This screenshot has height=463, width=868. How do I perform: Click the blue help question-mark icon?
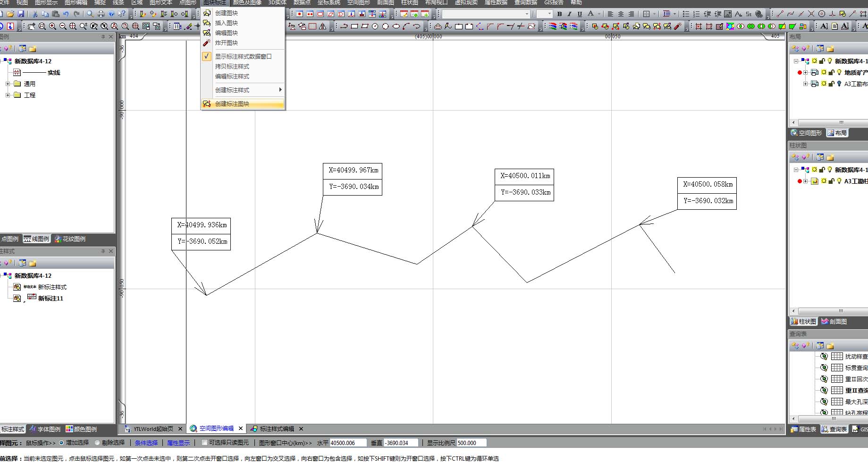coord(111,14)
